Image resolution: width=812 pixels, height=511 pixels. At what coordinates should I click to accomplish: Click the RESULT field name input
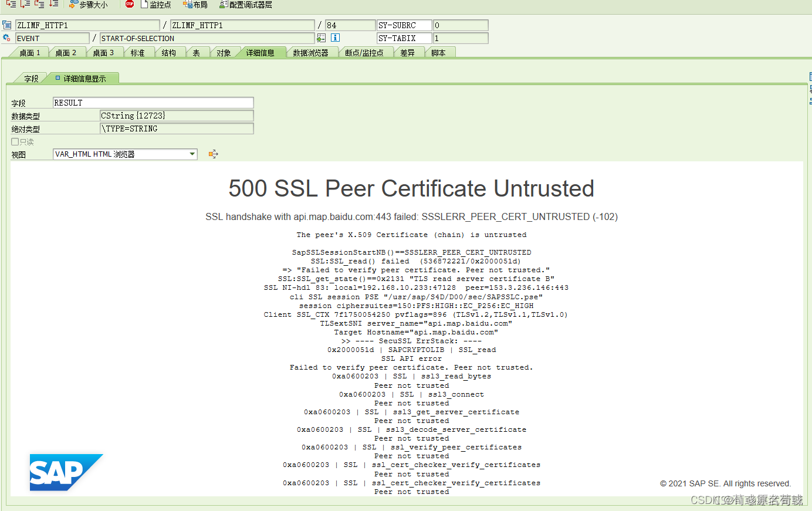point(153,103)
